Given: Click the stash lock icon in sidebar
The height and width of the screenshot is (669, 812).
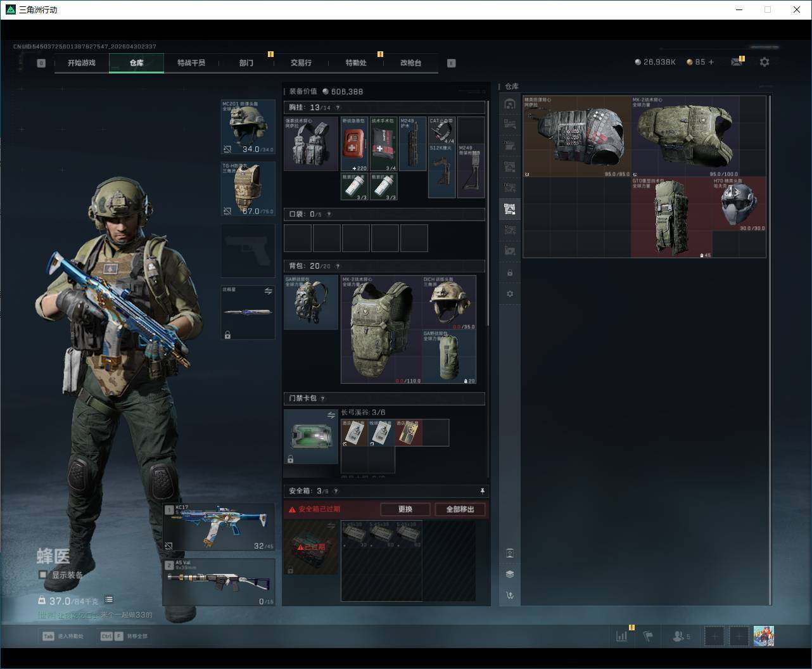Looking at the screenshot, I should point(510,273).
